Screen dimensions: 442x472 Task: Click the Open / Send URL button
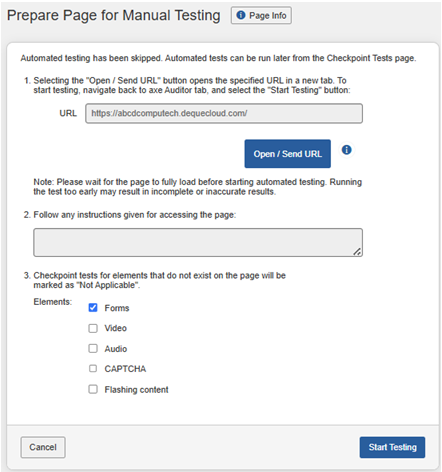coord(287,154)
